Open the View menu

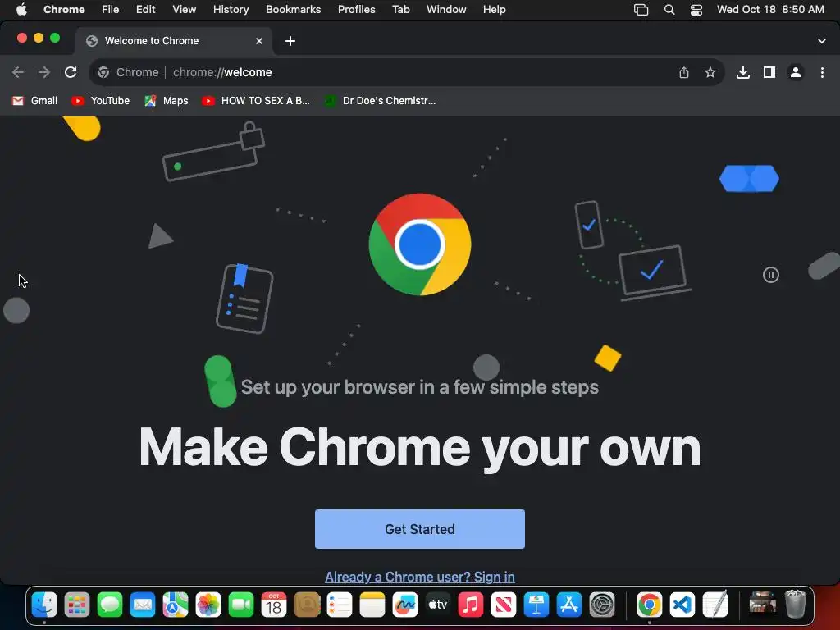click(185, 10)
